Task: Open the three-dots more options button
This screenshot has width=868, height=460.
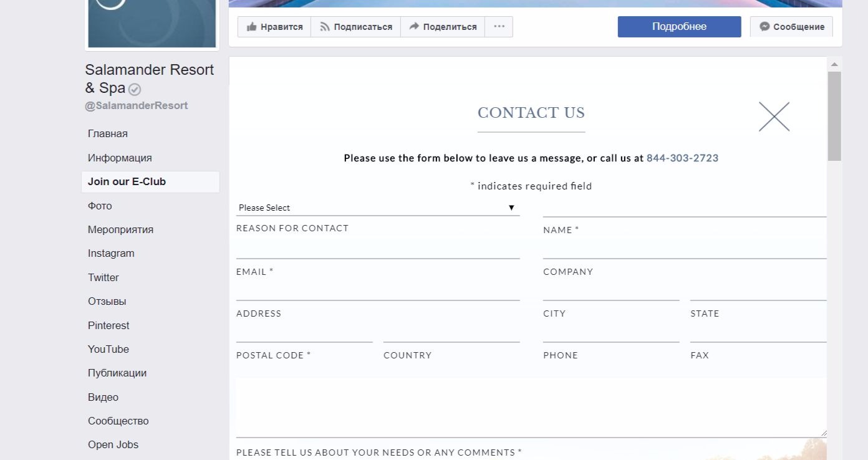Action: coord(499,27)
